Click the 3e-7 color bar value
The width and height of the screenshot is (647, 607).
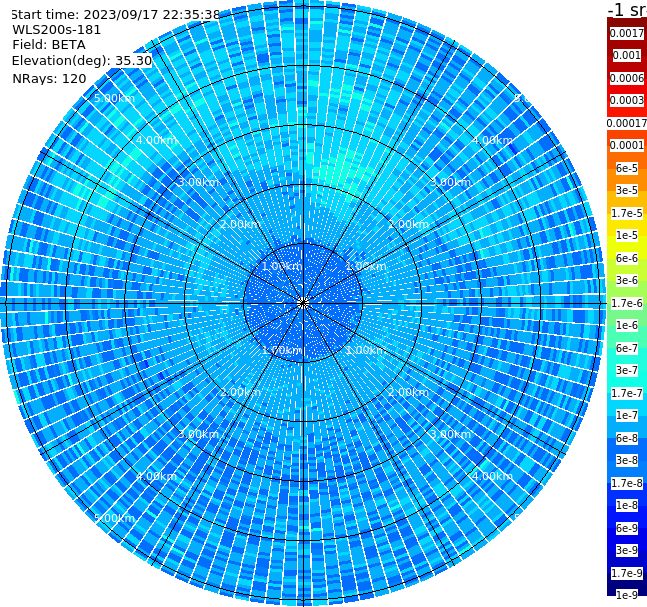pos(627,370)
